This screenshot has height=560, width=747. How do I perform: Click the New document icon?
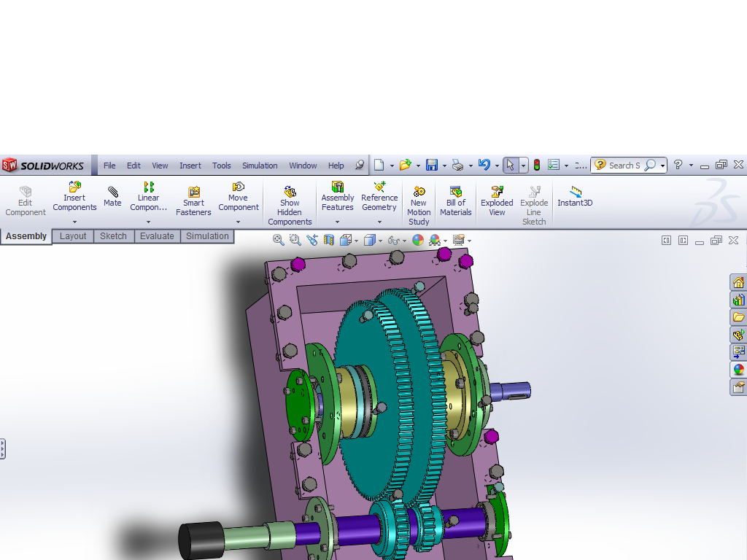[379, 165]
